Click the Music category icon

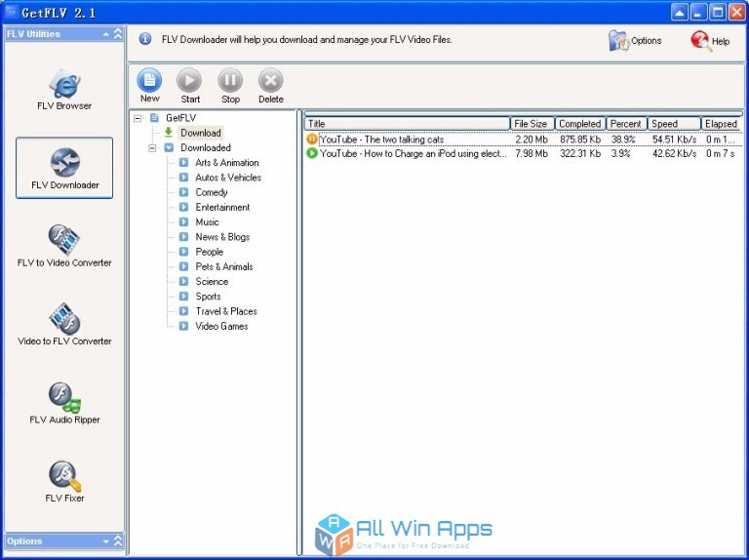183,221
